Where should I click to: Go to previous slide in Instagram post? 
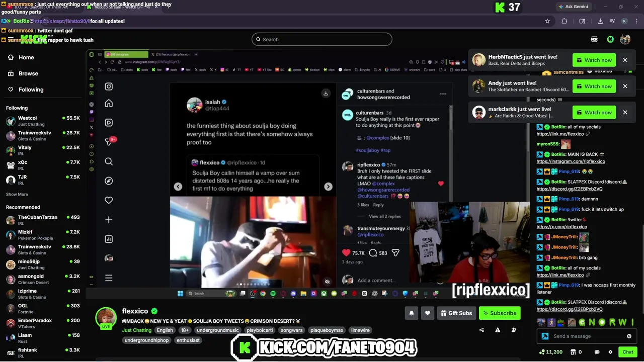pos(178,187)
